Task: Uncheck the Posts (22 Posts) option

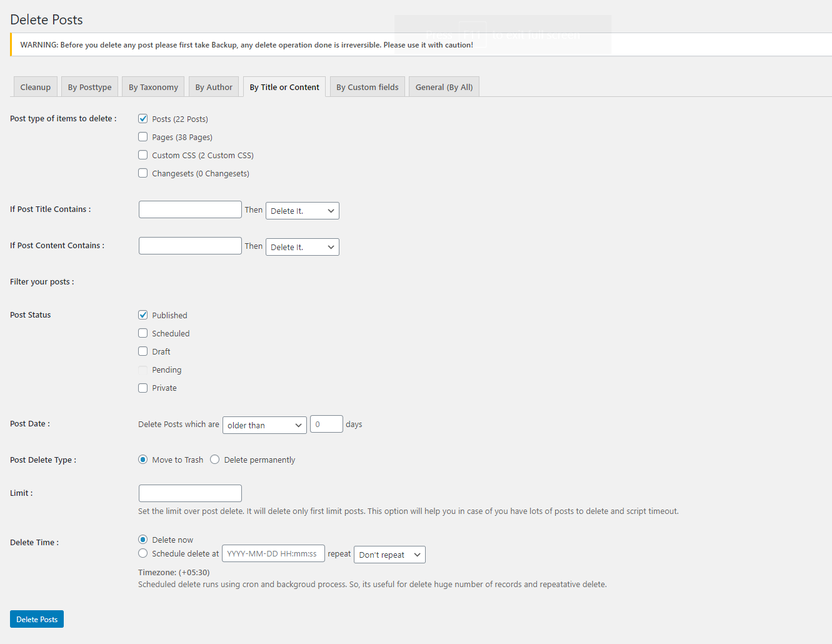Action: point(143,118)
